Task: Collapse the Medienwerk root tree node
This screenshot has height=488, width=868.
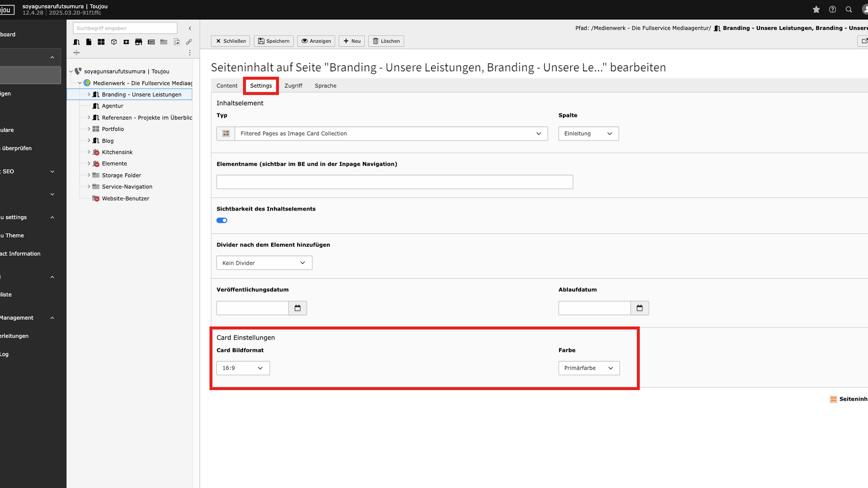Action: click(x=80, y=83)
